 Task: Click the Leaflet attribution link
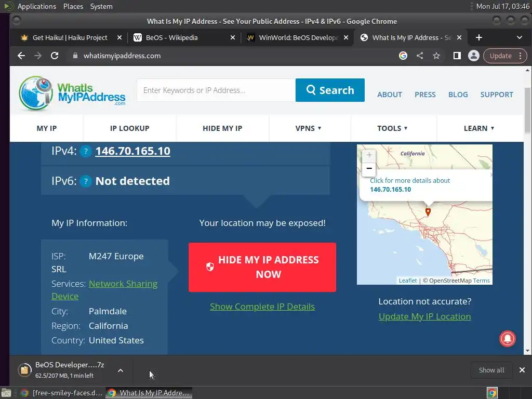(x=407, y=281)
